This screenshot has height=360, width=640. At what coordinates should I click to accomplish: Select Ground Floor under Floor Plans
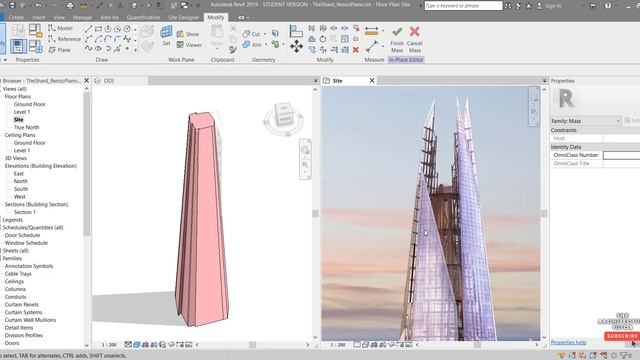29,104
